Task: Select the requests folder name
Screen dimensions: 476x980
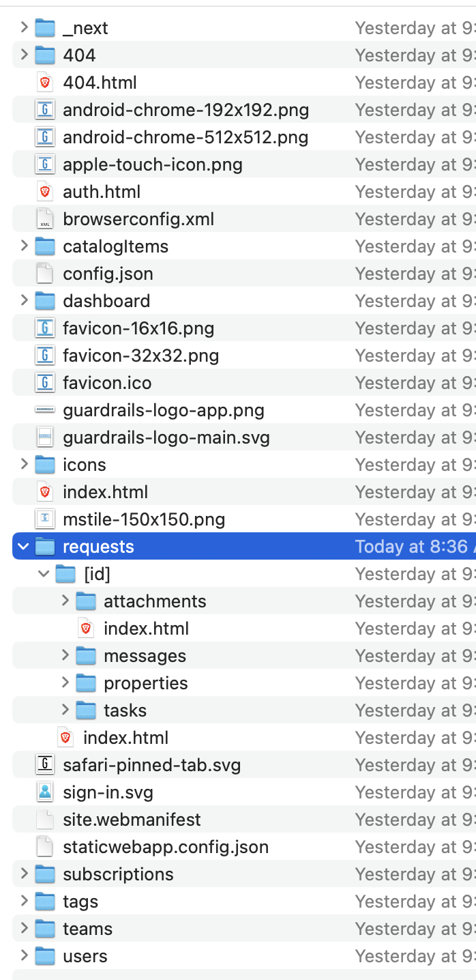Action: point(98,547)
